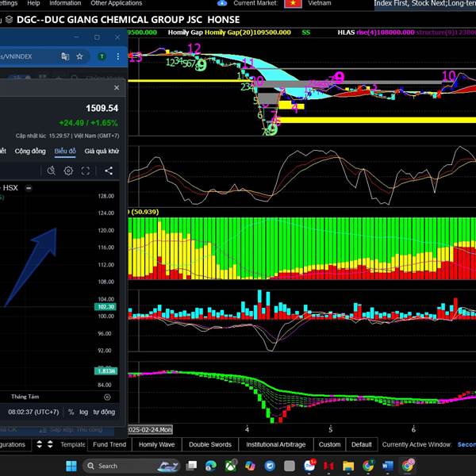The height and width of the screenshot is (476, 476).
Task: Open File Explorer from the taskbar
Action: 348,466
